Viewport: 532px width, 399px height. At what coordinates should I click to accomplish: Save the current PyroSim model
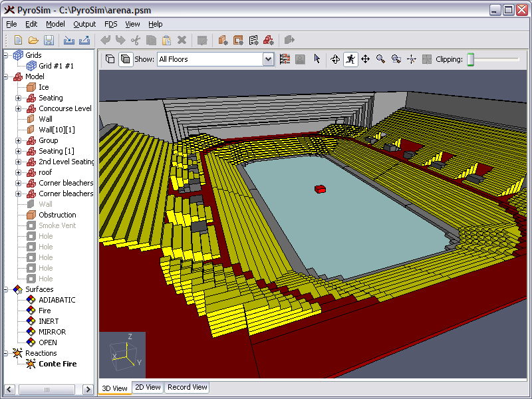[x=49, y=40]
